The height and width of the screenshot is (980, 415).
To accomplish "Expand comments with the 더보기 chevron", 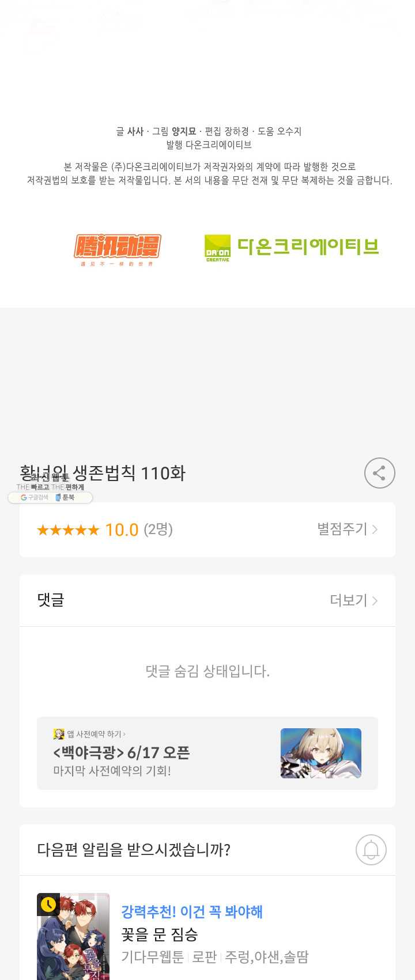I will point(354,600).
